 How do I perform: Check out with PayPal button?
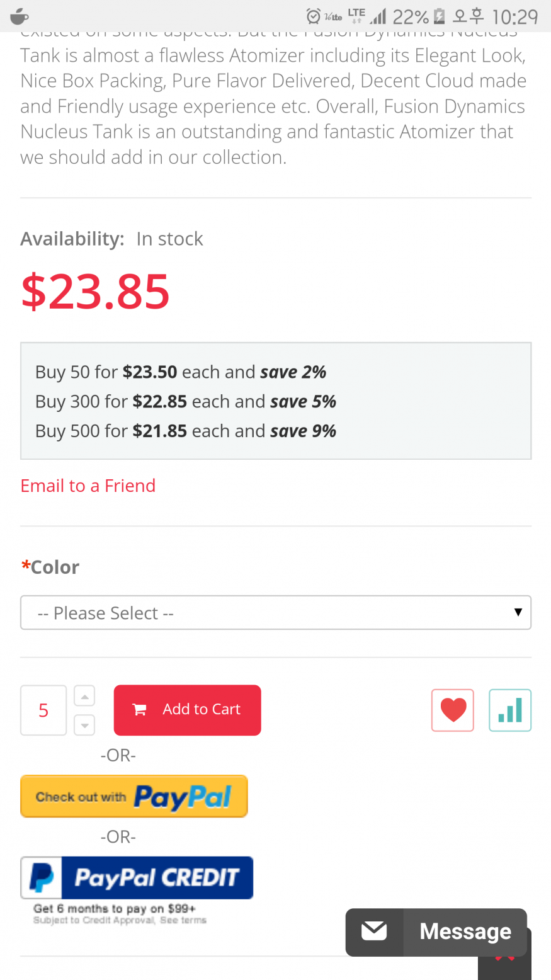[x=133, y=797]
